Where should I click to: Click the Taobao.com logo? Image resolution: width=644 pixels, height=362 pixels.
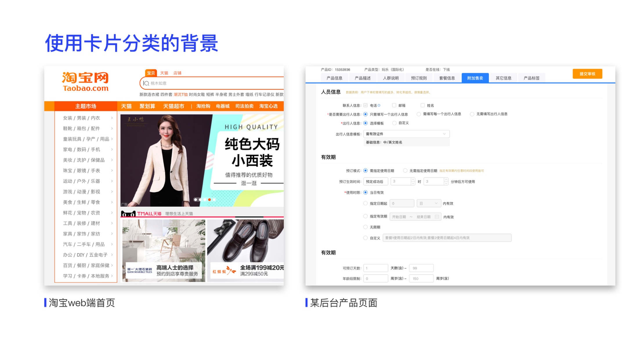point(85,82)
